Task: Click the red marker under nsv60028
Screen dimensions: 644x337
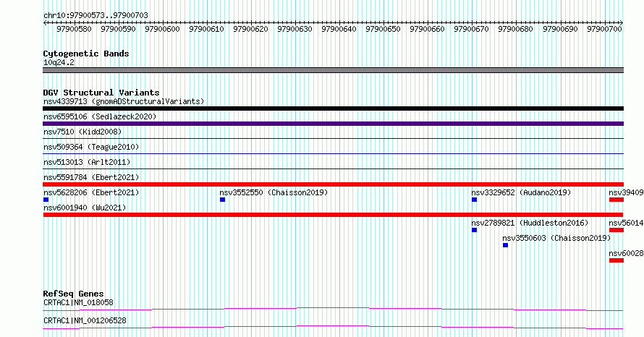Action: [616, 260]
